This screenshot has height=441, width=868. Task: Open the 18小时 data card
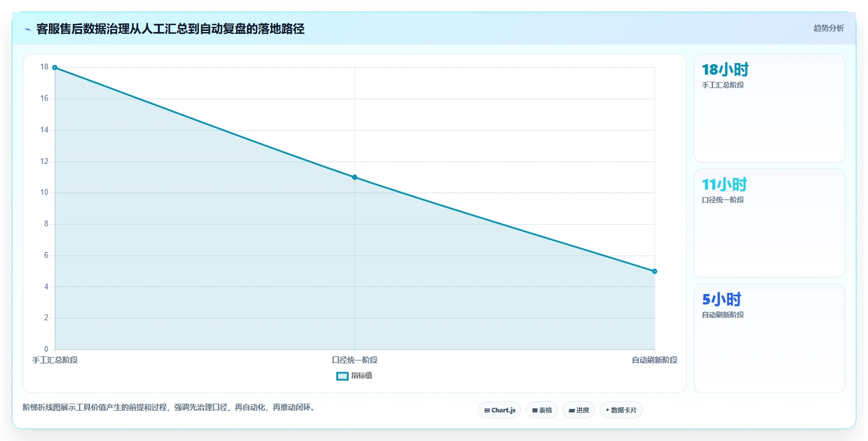(x=769, y=108)
